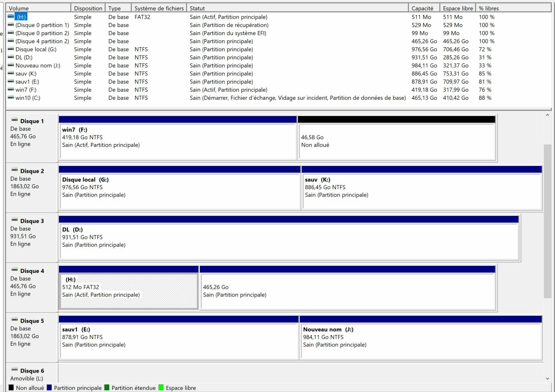555x392 pixels.
Task: Select the disk icon next to Disque 6
Action: 14,370
